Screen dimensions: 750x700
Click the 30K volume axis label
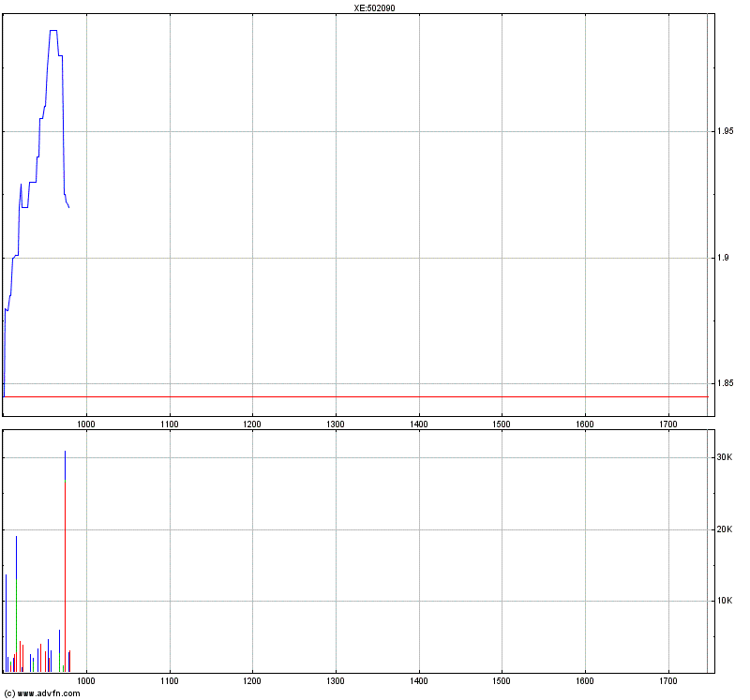tap(724, 457)
